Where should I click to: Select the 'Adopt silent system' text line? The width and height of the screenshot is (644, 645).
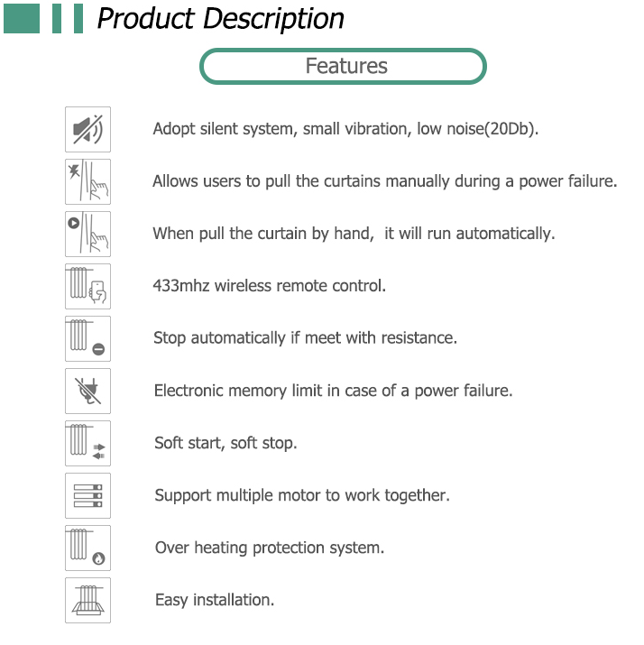point(345,129)
